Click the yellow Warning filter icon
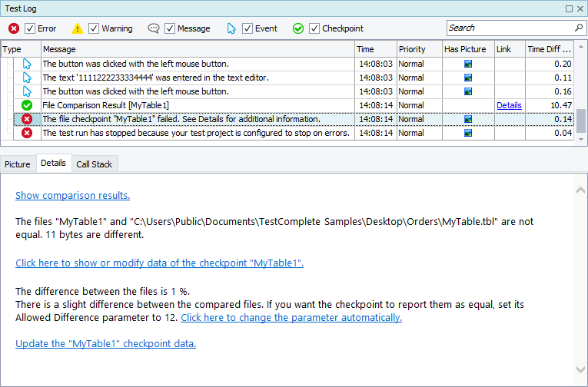Viewport: 588px width, 387px height. [x=78, y=28]
